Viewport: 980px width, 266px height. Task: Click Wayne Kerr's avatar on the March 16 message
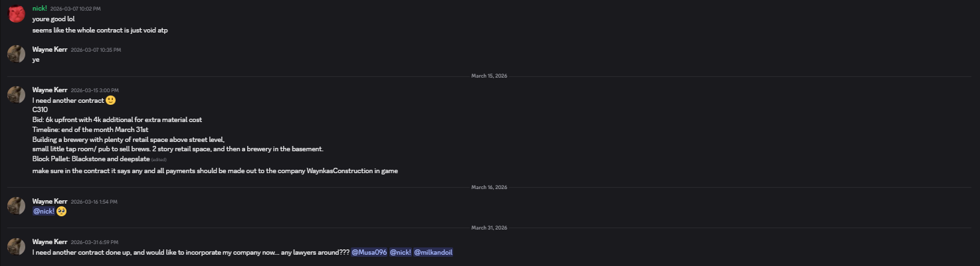pos(17,206)
